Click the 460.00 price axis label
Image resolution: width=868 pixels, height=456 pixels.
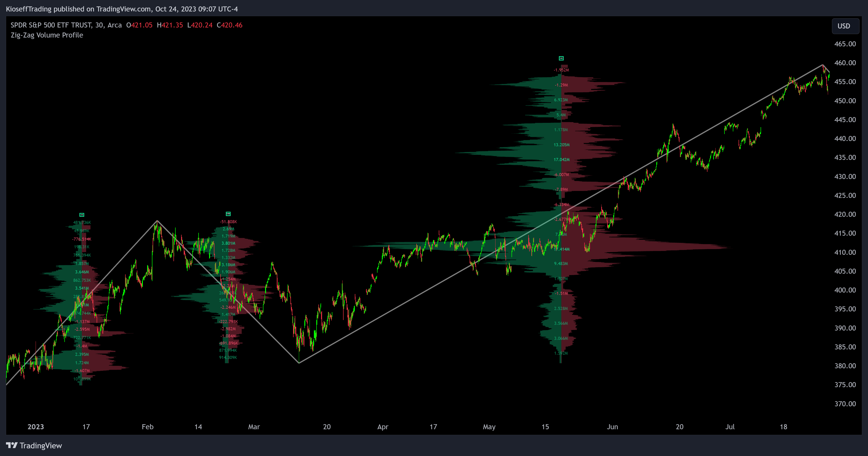pos(845,63)
